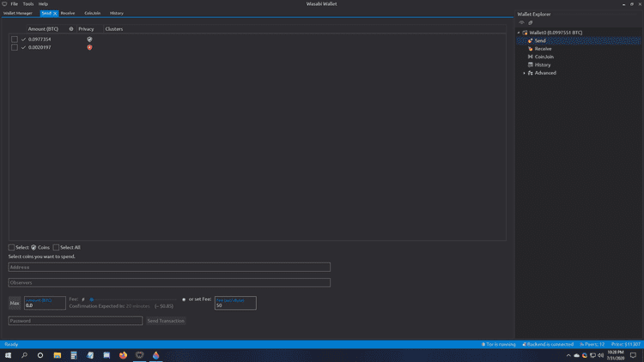Viewport: 644px width, 362px height.
Task: Switch to the History tab
Action: (x=117, y=13)
